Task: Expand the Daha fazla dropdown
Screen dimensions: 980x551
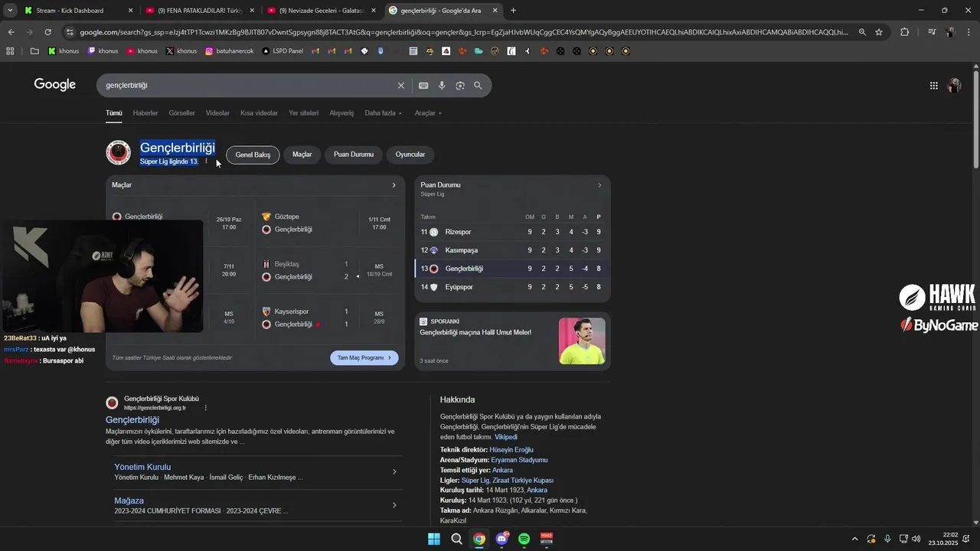Action: coord(383,113)
